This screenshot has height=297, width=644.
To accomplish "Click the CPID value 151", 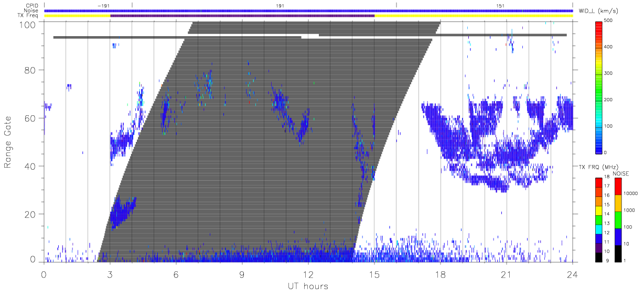I will [500, 5].
